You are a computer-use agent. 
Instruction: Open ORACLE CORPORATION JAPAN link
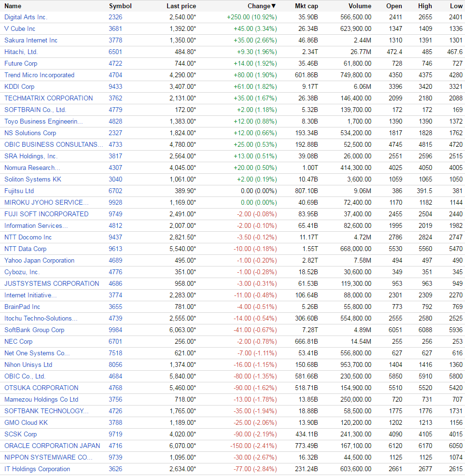tap(52, 446)
